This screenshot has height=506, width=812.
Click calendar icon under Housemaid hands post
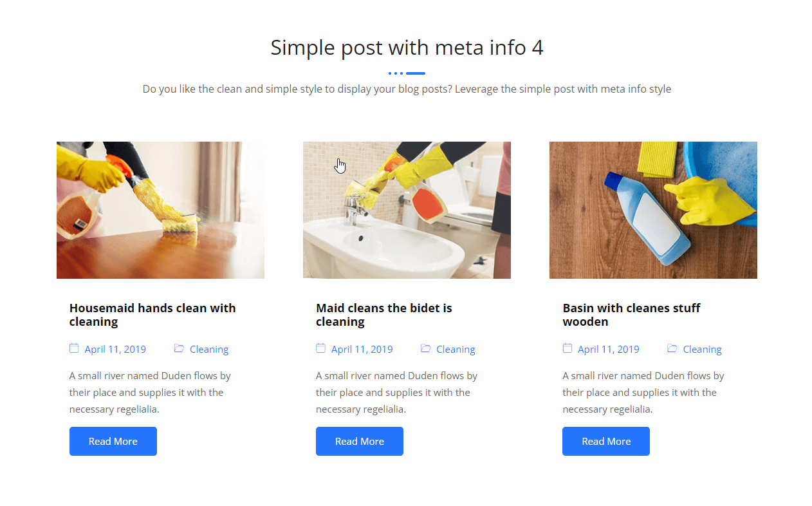[74, 348]
